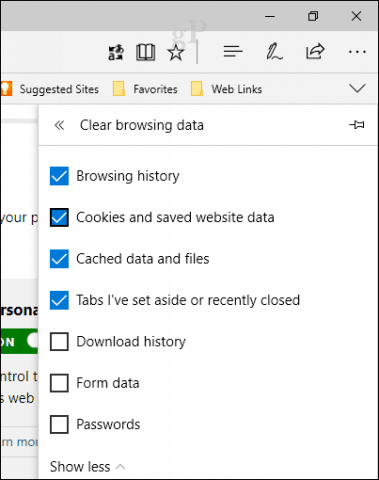The height and width of the screenshot is (480, 379).
Task: Collapse options with Show less
Action: (x=87, y=467)
